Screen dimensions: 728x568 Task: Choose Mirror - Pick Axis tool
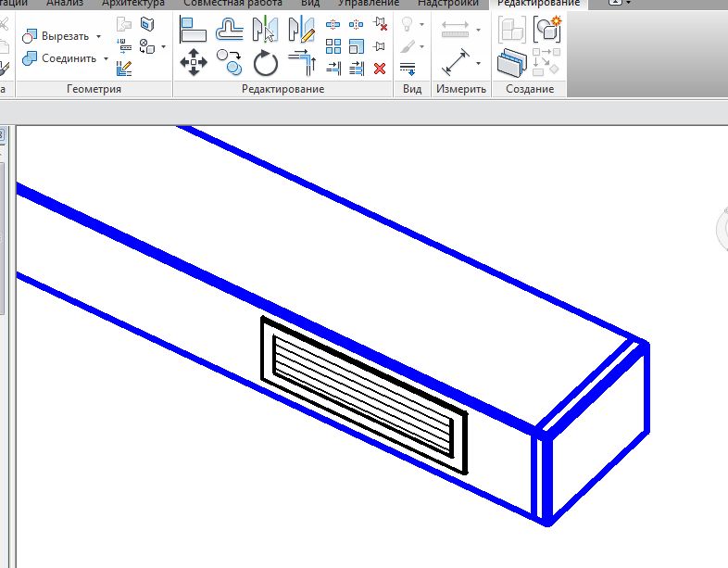pyautogui.click(x=265, y=30)
